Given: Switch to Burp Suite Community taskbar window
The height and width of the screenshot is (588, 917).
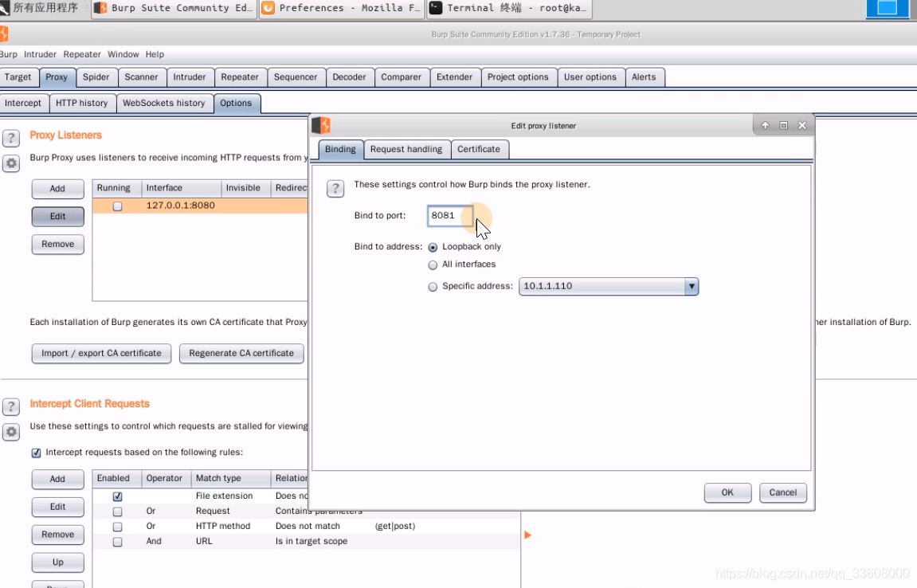Looking at the screenshot, I should point(174,8).
